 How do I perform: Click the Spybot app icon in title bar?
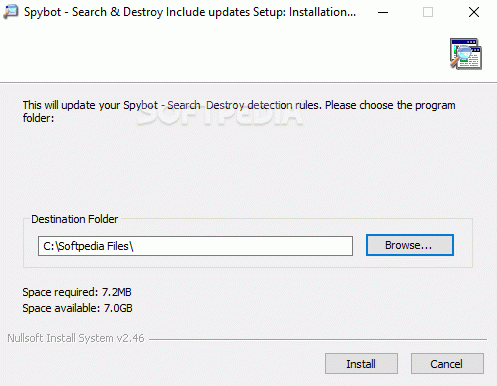pyautogui.click(x=11, y=12)
